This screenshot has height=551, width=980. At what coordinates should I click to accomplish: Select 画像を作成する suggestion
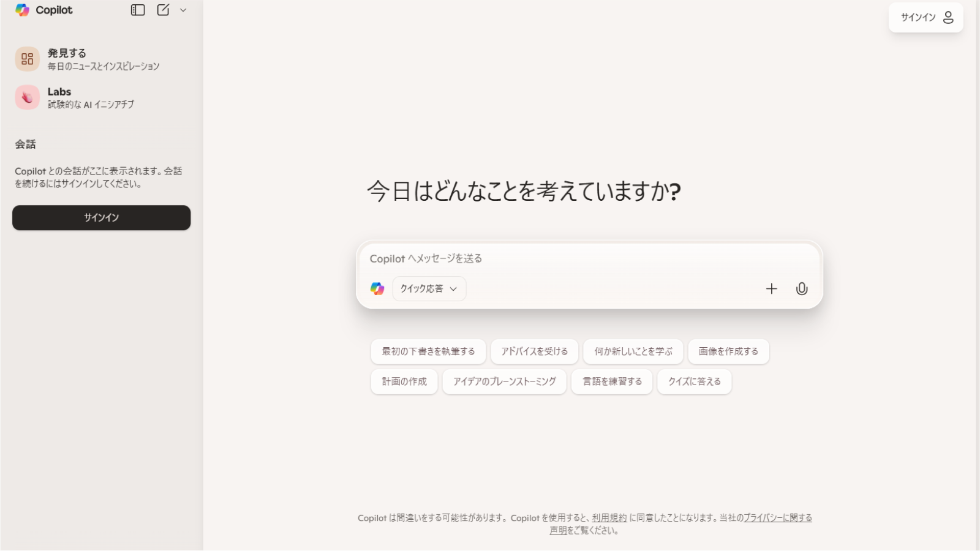[728, 351]
